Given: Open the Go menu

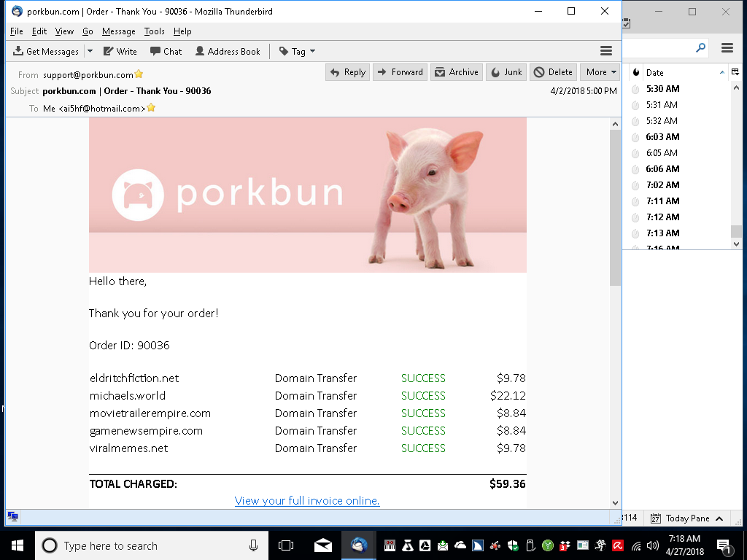Looking at the screenshot, I should [88, 31].
